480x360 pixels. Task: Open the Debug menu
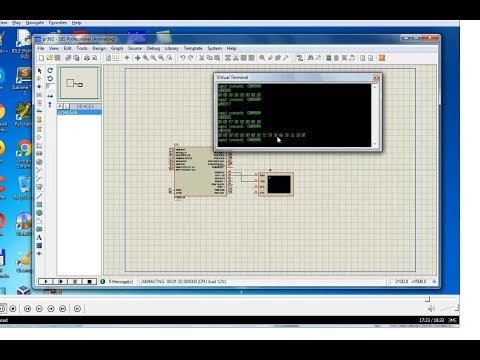point(153,48)
